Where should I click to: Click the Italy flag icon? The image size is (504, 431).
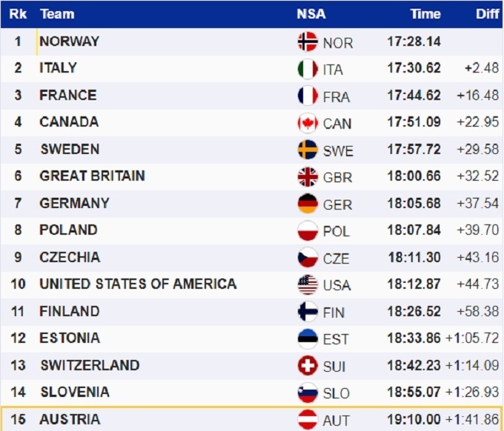308,69
